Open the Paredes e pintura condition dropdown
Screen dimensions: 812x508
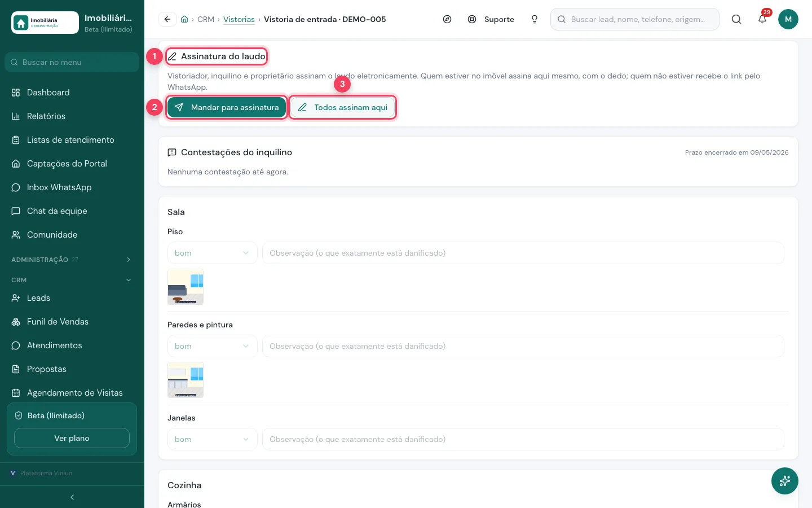click(213, 346)
